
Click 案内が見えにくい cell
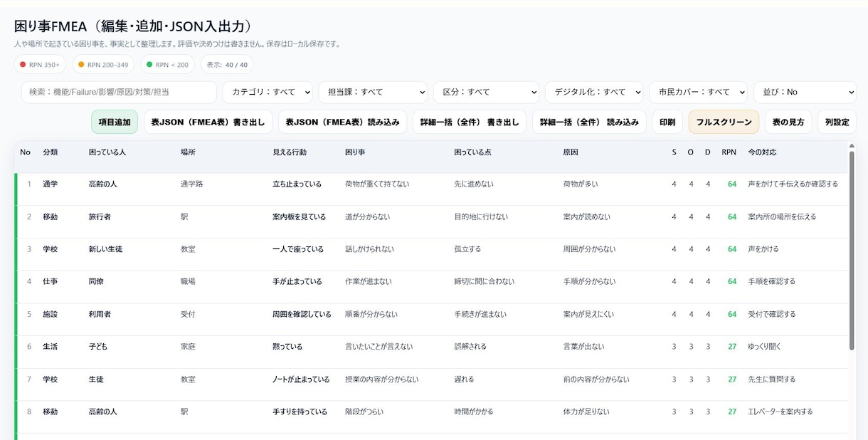[588, 314]
